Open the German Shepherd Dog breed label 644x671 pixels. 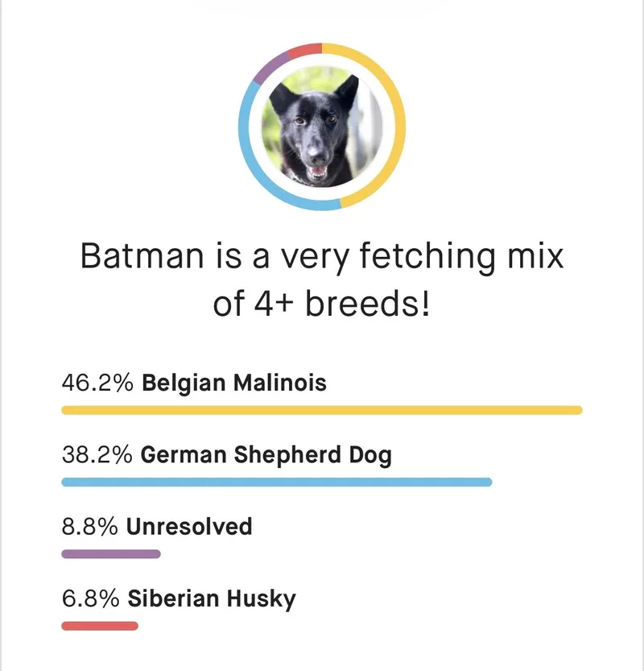pos(266,455)
